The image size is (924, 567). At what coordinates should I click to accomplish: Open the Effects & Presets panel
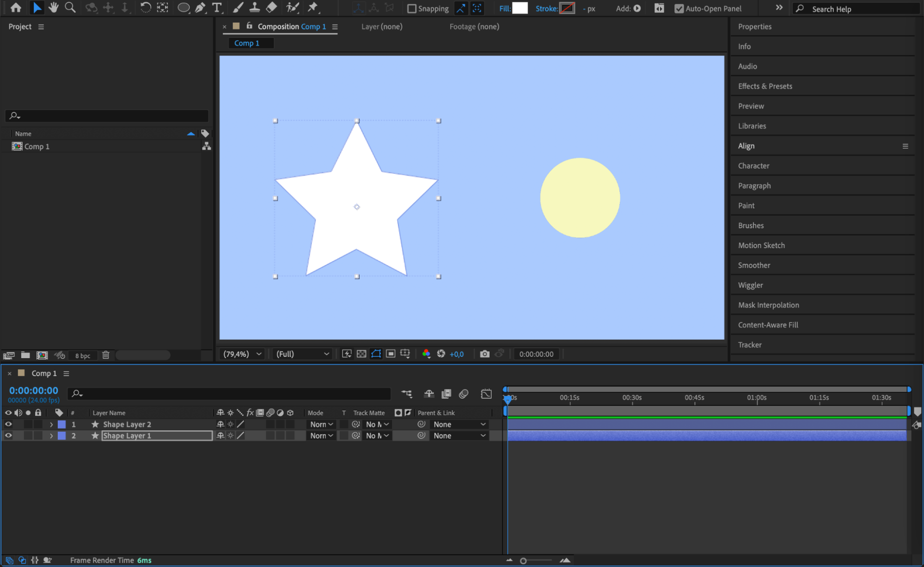[765, 86]
